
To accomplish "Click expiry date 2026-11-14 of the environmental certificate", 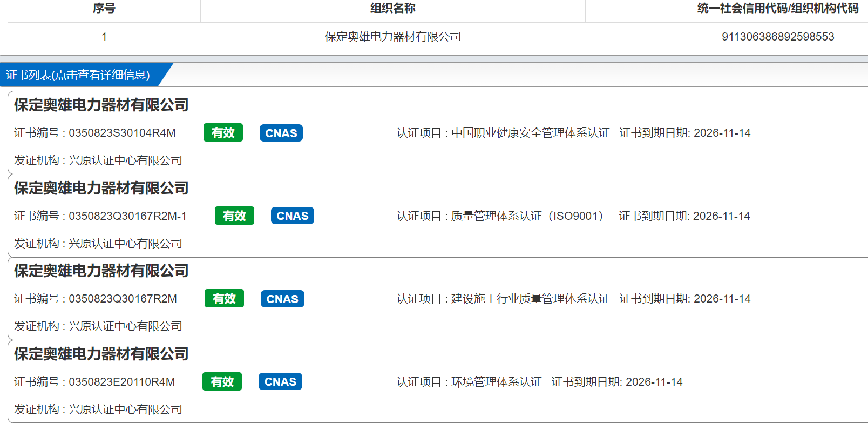I will coord(654,382).
